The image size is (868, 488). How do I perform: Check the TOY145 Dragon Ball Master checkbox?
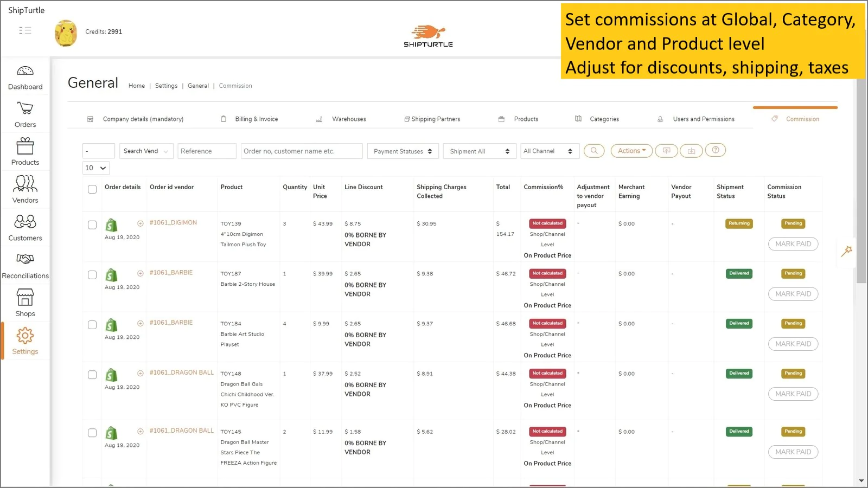92,433
